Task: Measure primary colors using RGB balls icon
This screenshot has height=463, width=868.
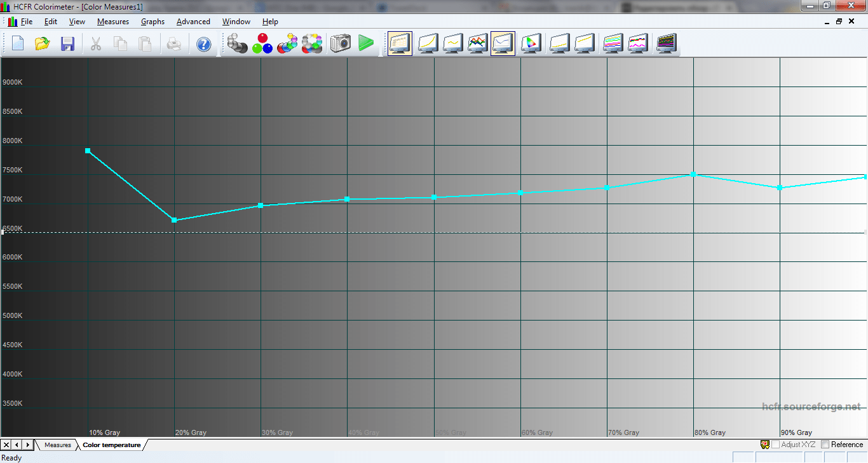Action: [262, 44]
